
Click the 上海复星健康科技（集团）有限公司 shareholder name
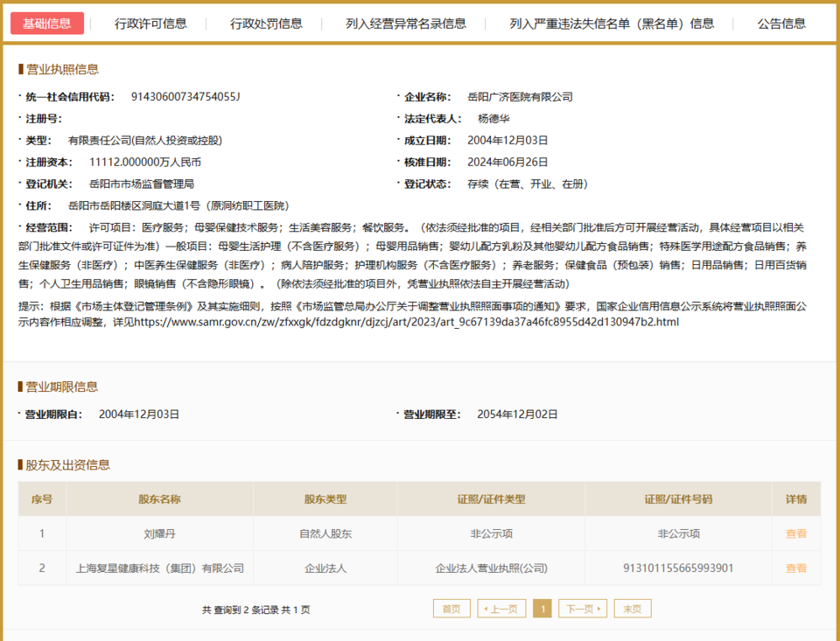click(x=159, y=568)
